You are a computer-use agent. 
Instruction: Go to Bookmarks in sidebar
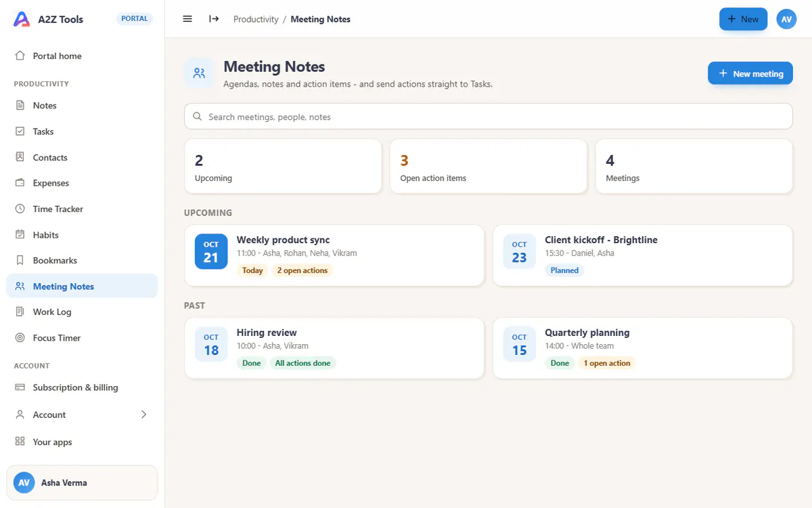click(x=82, y=260)
